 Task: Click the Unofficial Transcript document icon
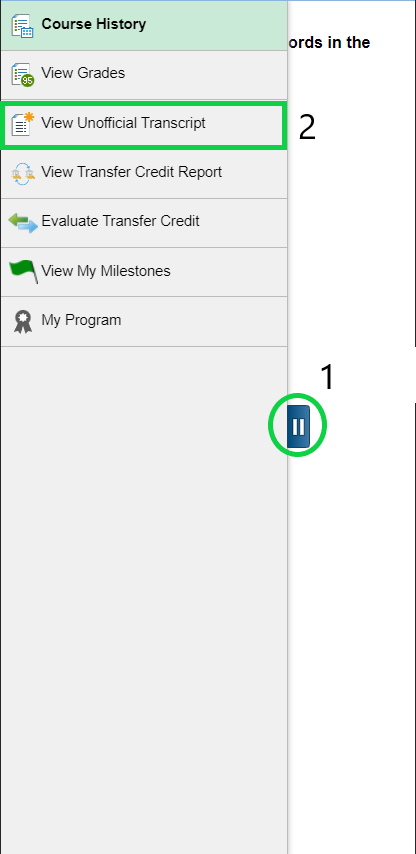(x=22, y=123)
